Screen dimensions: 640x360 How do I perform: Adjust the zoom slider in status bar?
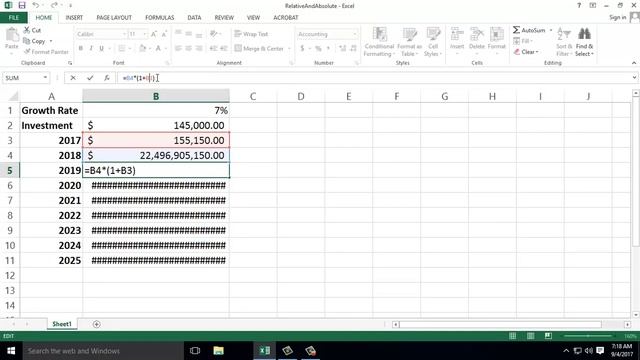pyautogui.click(x=588, y=336)
